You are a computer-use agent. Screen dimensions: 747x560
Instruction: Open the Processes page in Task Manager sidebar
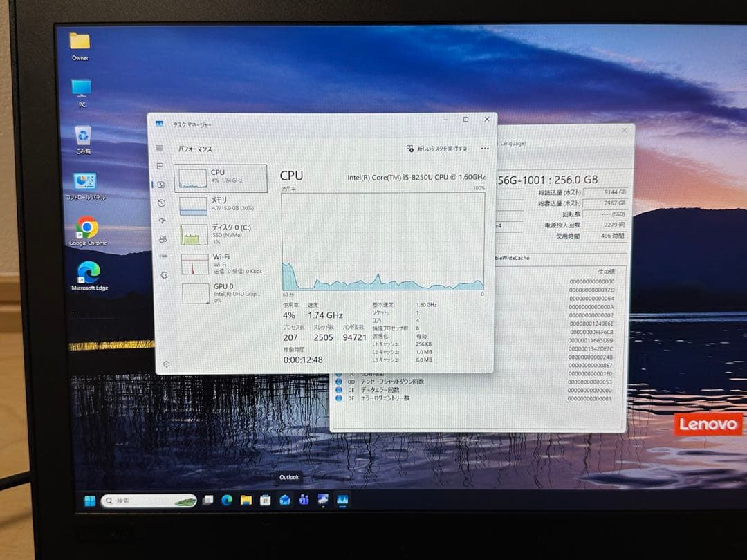[x=160, y=166]
